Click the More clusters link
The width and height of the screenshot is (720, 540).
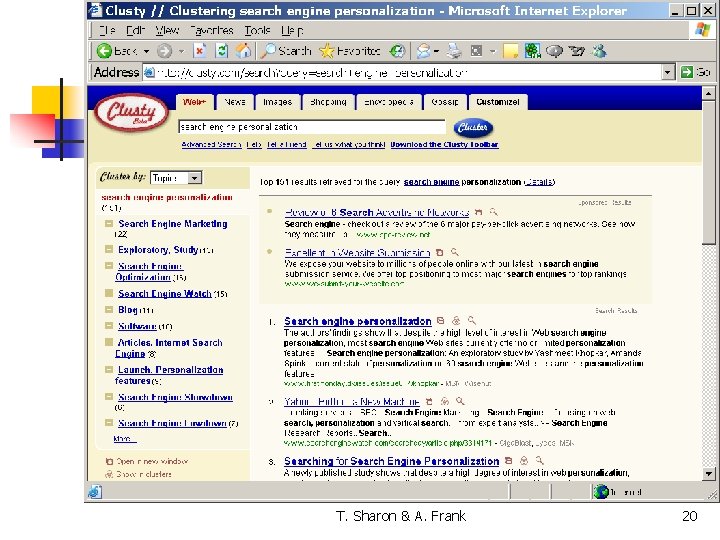(124, 439)
